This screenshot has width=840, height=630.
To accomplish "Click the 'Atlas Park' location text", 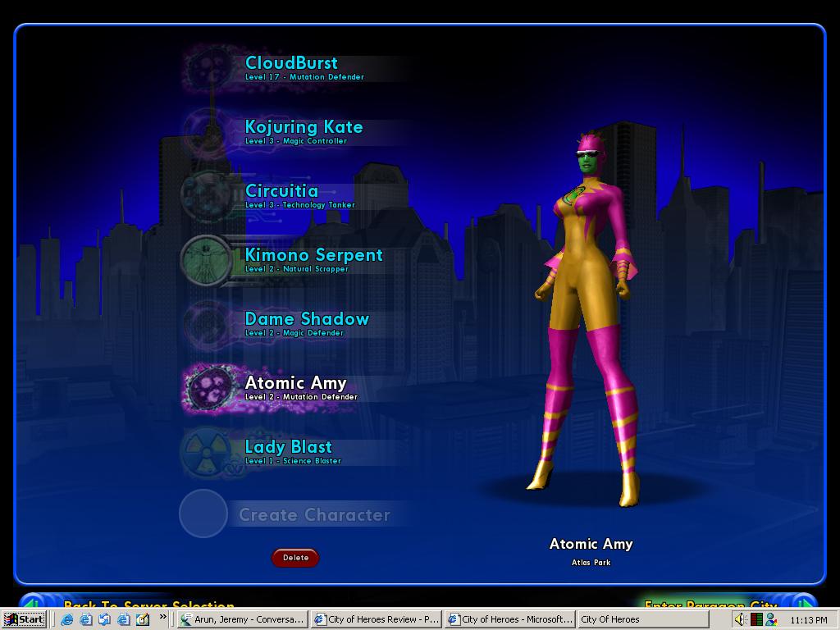I will [x=591, y=563].
